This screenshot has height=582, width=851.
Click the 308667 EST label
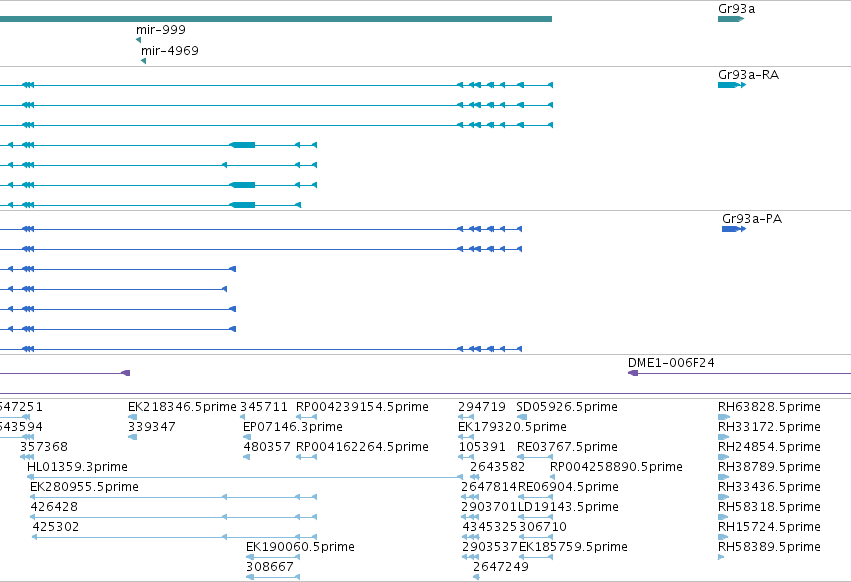tap(270, 567)
